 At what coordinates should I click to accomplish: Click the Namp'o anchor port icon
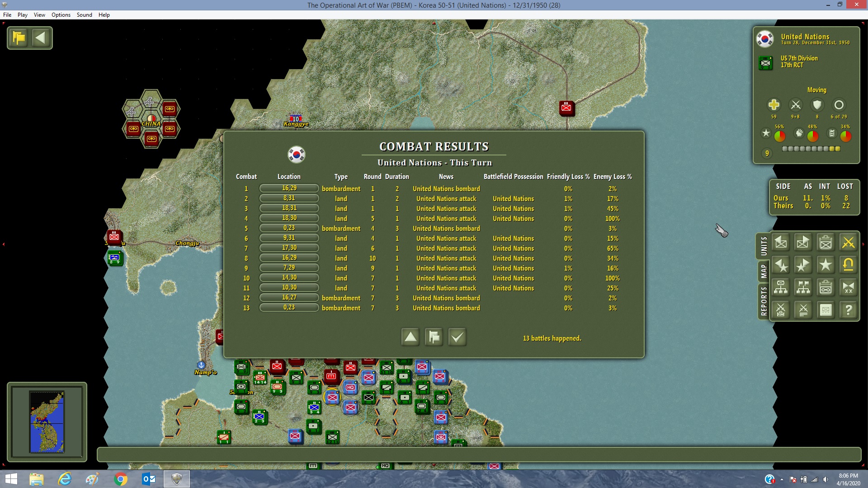201,365
